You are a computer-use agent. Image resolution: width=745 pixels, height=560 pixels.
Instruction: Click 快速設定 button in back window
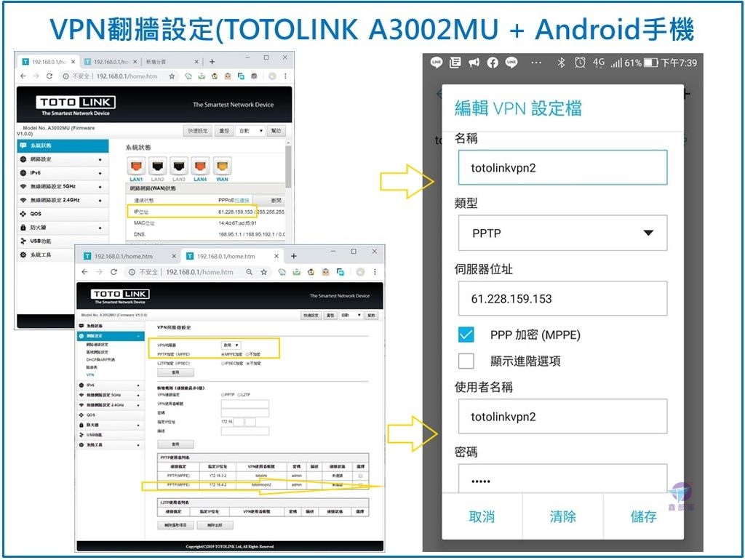pyautogui.click(x=197, y=131)
